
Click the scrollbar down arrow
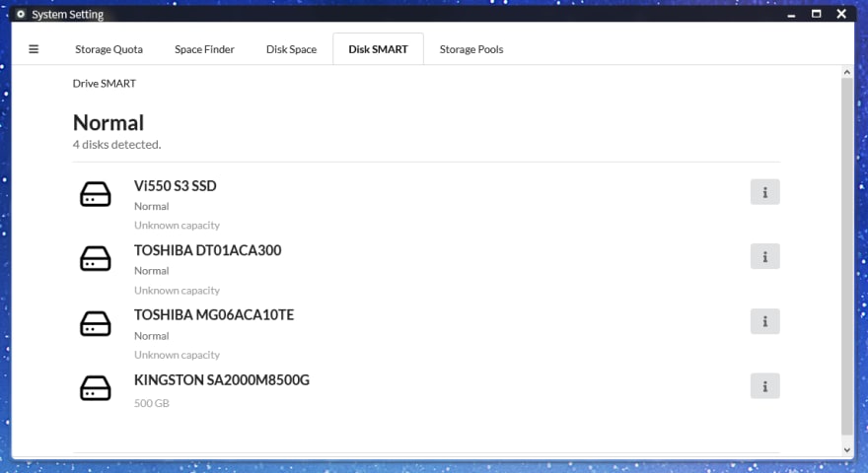click(847, 450)
